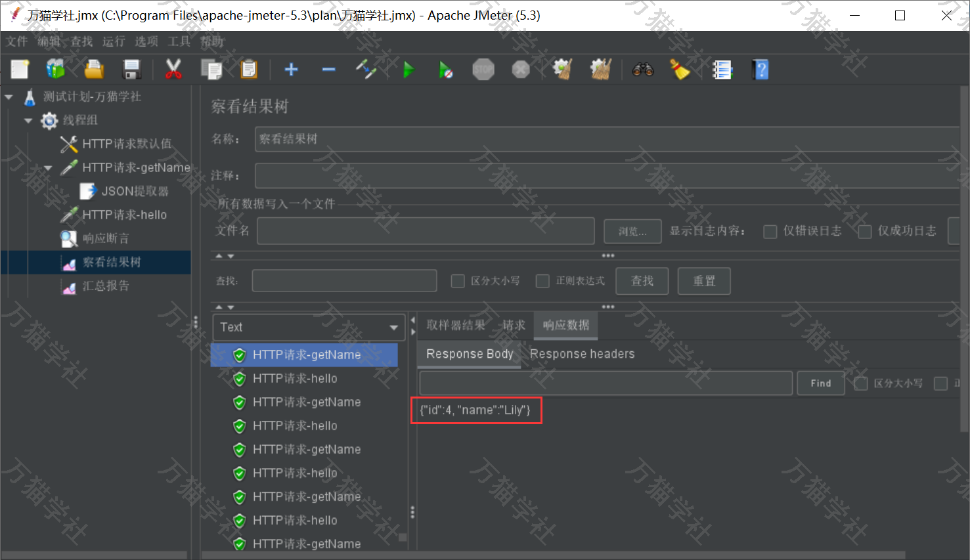Screen dimensions: 970x560
Task: Click the Copy icon in toolbar
Action: point(211,70)
